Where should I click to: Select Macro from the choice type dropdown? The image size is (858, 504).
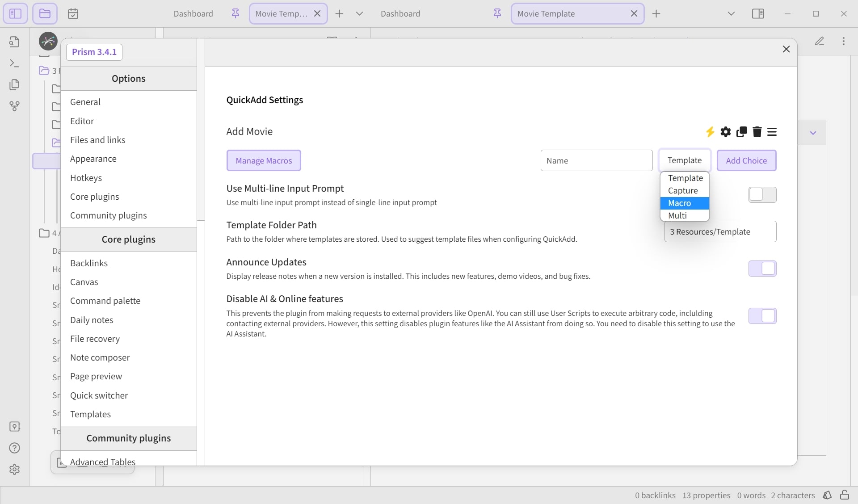pos(685,203)
